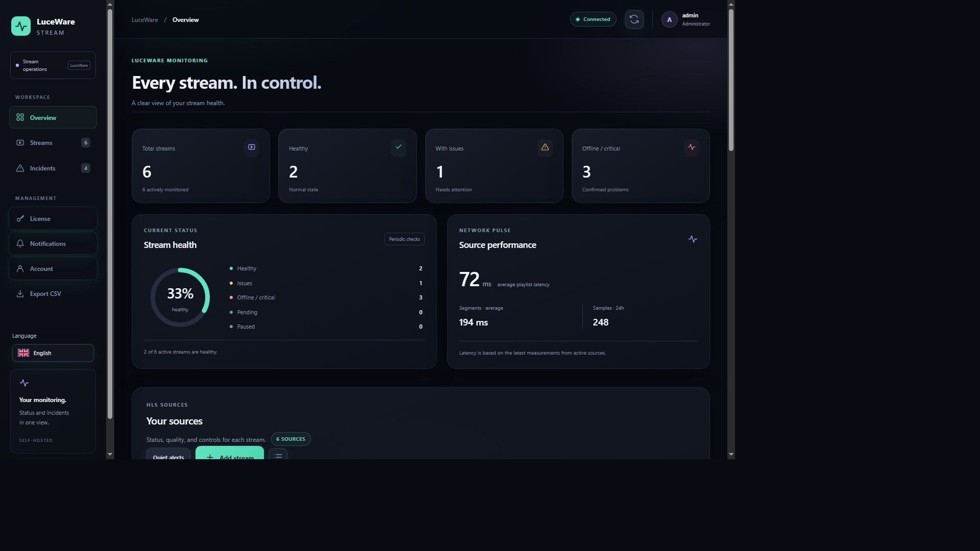Click the 6 SOURCES badge
This screenshot has height=551, width=980.
(290, 439)
